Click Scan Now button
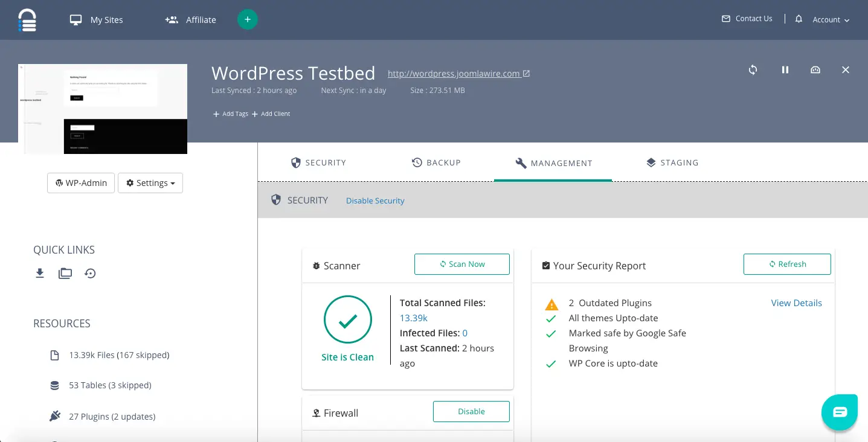Screen dimensions: 868x442 (462, 264)
